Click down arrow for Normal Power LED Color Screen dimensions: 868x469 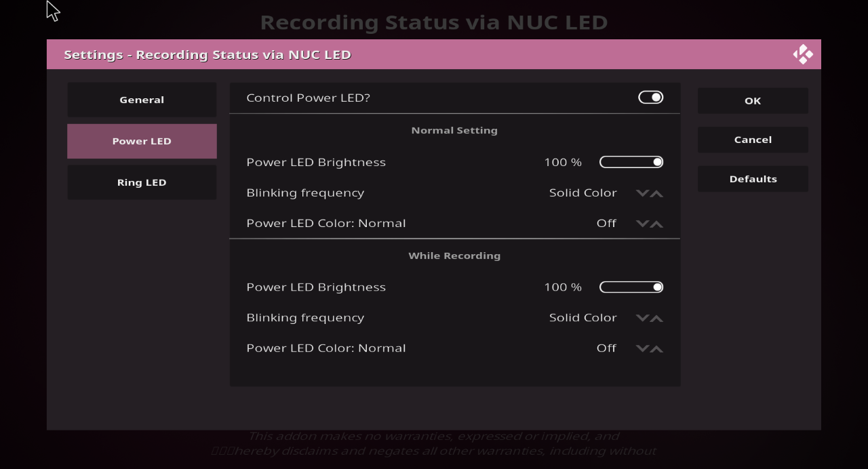click(642, 224)
